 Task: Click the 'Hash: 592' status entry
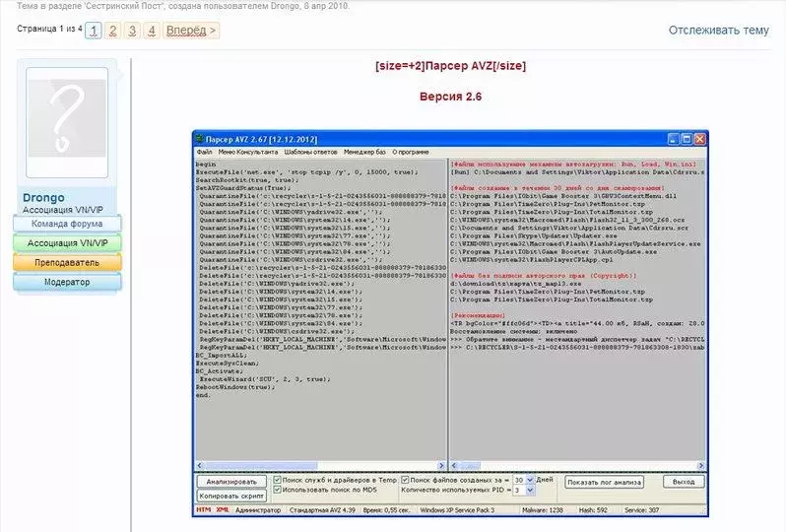(x=593, y=510)
